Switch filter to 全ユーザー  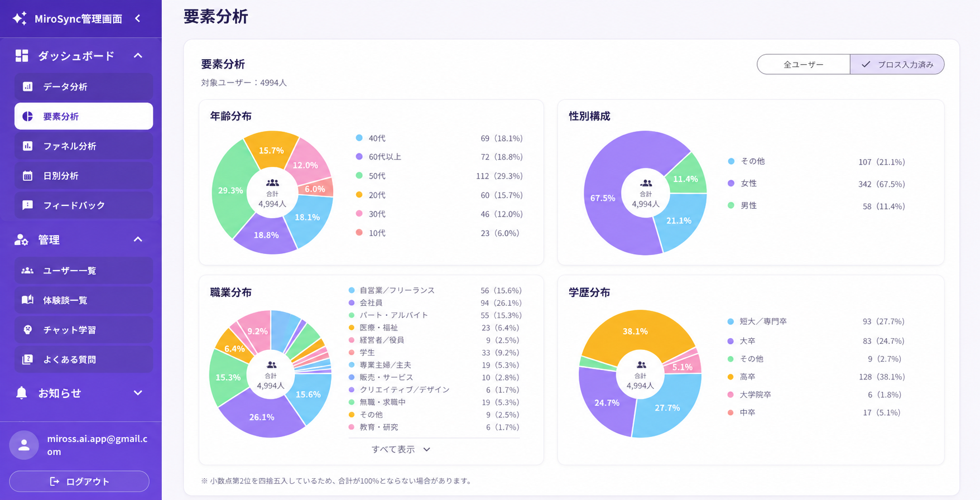(804, 64)
